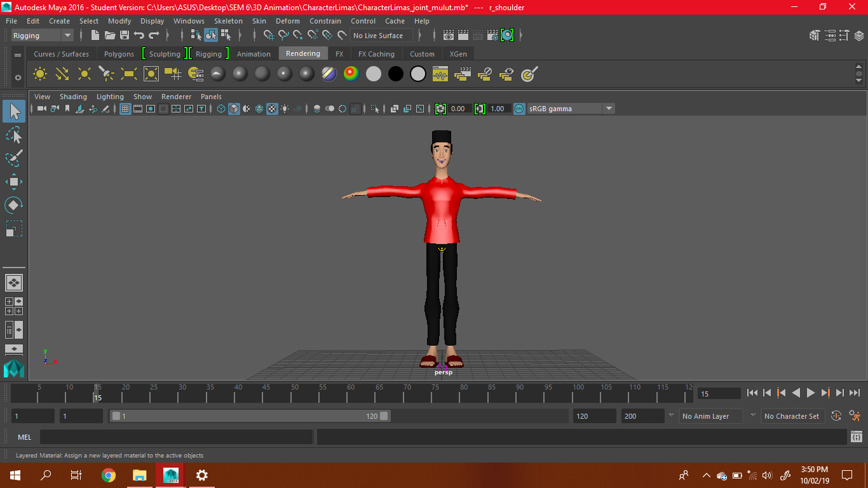868x488 pixels.
Task: Open Chrome from the Windows taskbar
Action: (109, 475)
